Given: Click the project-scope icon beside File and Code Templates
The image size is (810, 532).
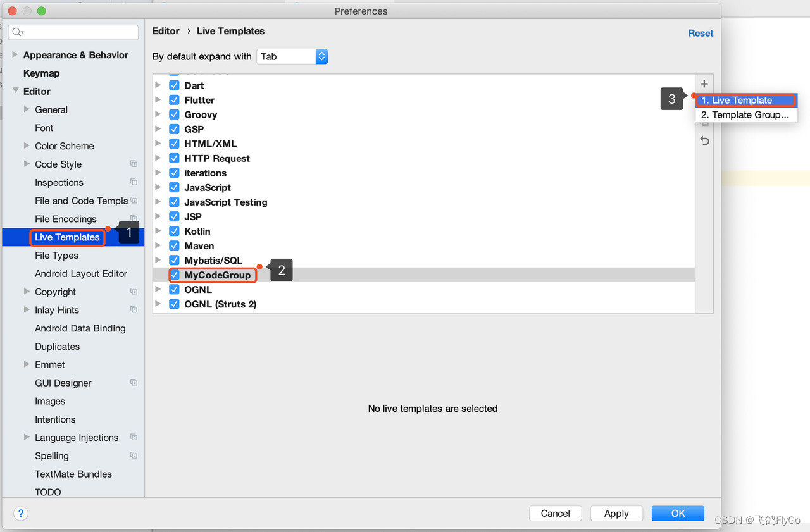Looking at the screenshot, I should 134,201.
